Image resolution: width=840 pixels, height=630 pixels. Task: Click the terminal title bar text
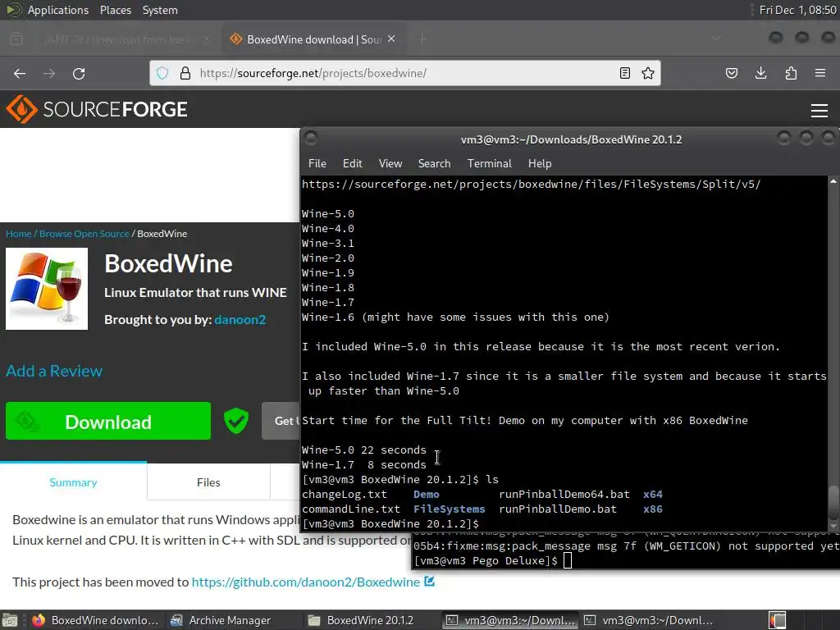point(571,139)
